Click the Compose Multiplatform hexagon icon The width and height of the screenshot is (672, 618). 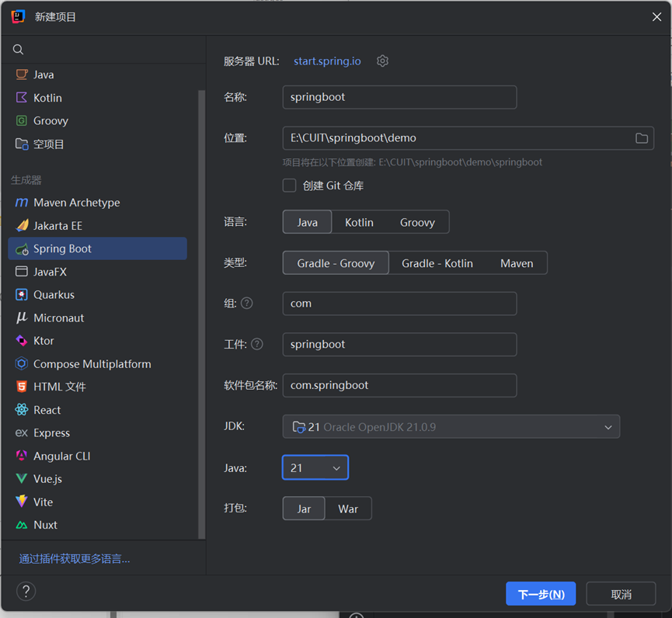click(x=22, y=363)
